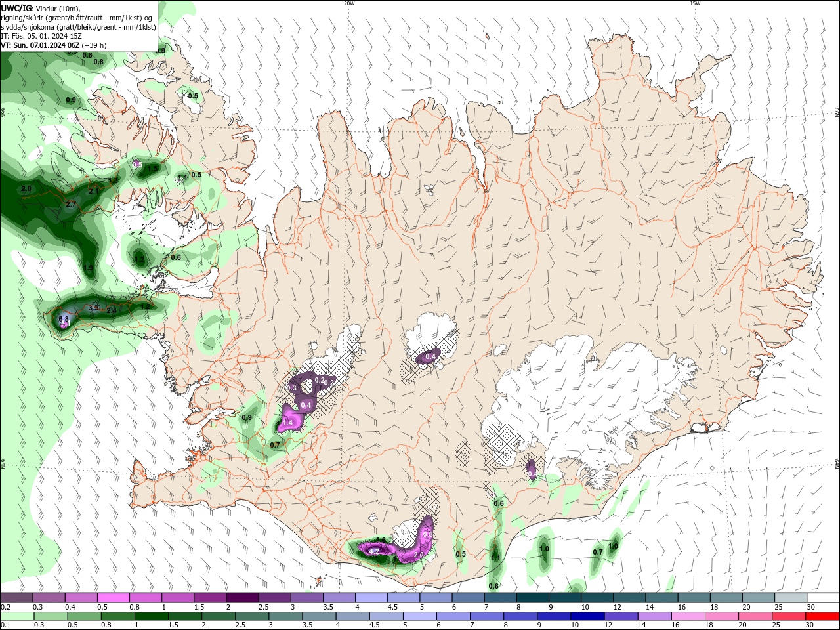Select violet lower swatch between 12 and 14
Image resolution: width=840 pixels, height=630 pixels.
coord(623,616)
